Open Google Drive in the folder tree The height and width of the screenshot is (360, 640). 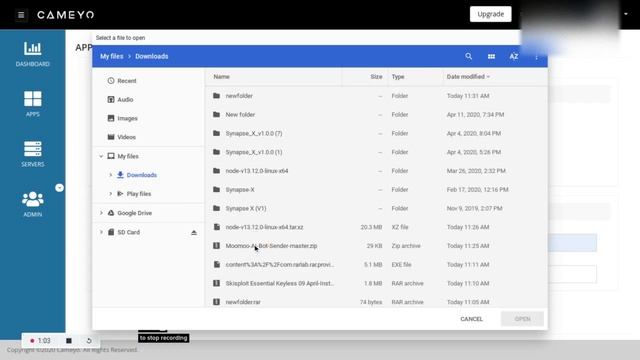pyautogui.click(x=134, y=213)
